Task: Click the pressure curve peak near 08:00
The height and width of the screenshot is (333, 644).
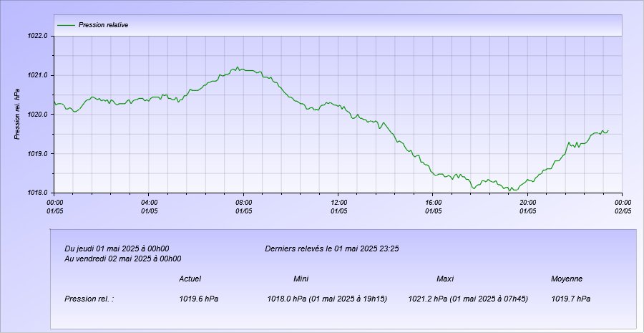Action: (238, 67)
